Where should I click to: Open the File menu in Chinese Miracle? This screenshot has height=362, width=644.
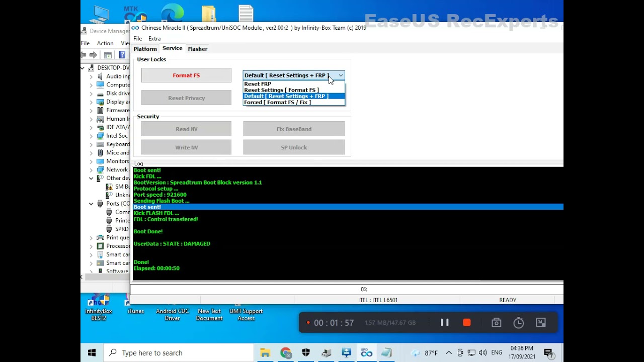[x=137, y=39]
